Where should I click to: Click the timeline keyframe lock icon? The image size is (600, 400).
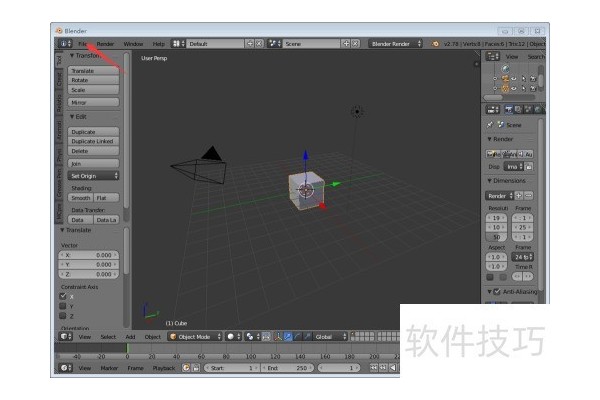coord(196,368)
